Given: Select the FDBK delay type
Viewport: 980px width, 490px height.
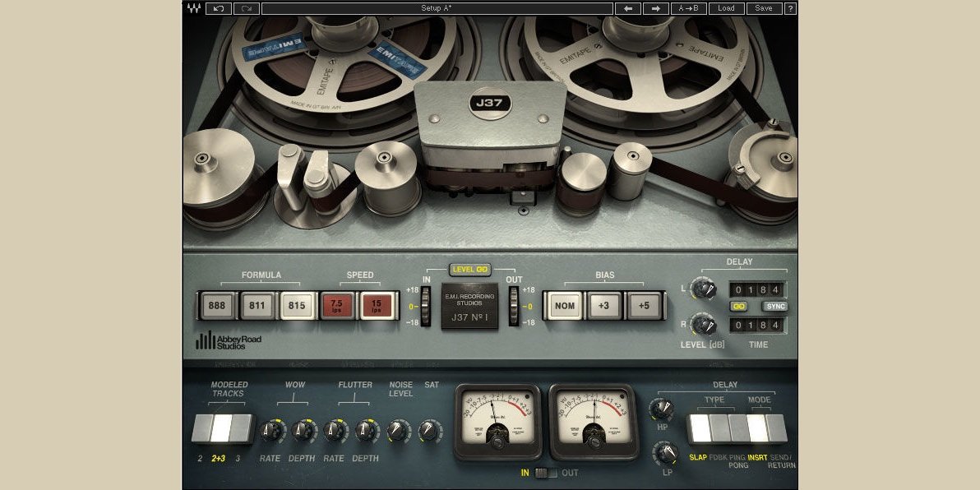Looking at the screenshot, I should click(x=717, y=428).
